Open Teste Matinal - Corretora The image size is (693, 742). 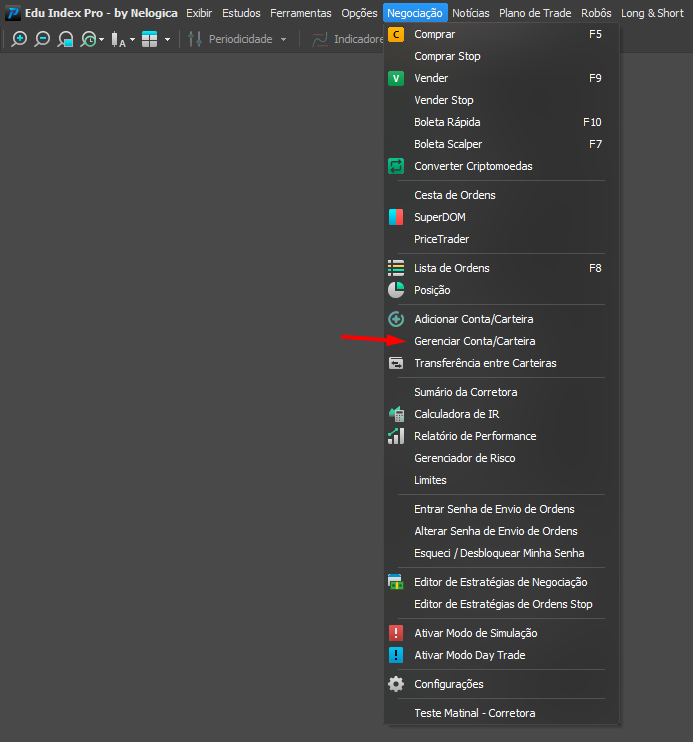pos(502,713)
